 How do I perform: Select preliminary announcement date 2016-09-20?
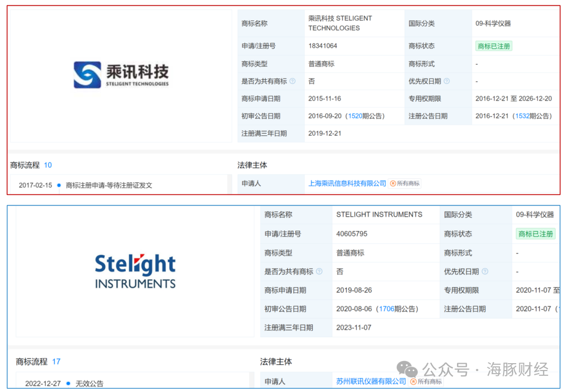tap(324, 116)
